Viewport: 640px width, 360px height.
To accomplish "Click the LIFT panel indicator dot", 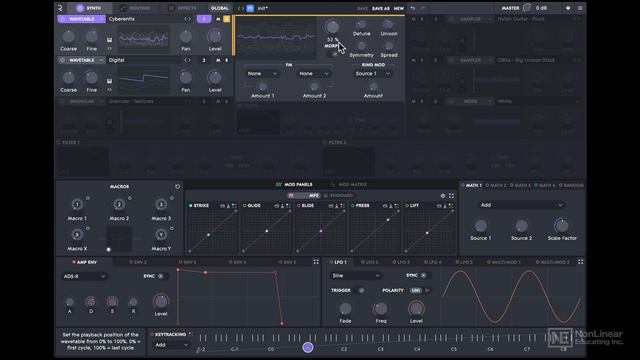I will point(407,206).
